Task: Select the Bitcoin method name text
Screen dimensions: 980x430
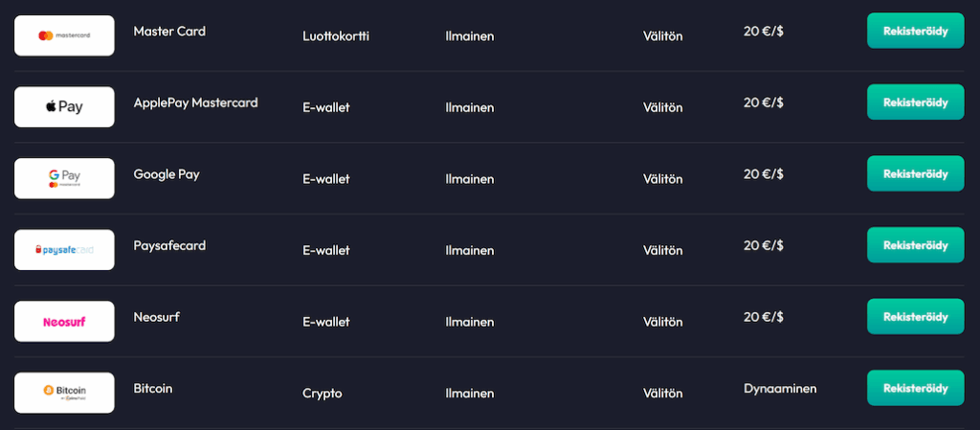Action: coord(152,389)
